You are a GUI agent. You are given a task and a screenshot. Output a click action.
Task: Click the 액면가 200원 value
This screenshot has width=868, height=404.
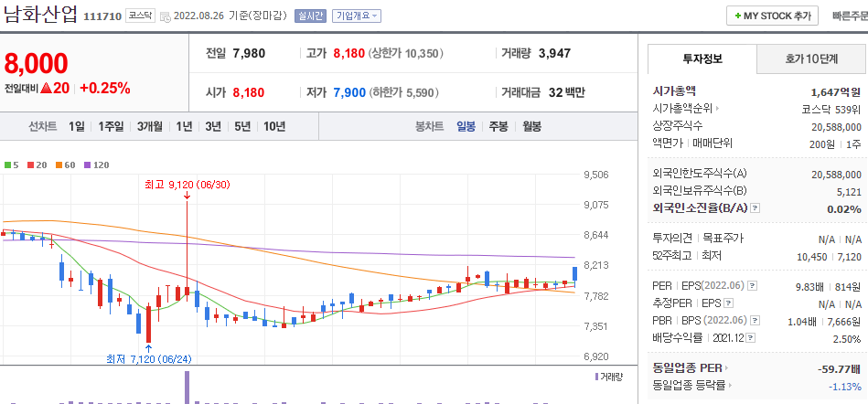tap(820, 144)
